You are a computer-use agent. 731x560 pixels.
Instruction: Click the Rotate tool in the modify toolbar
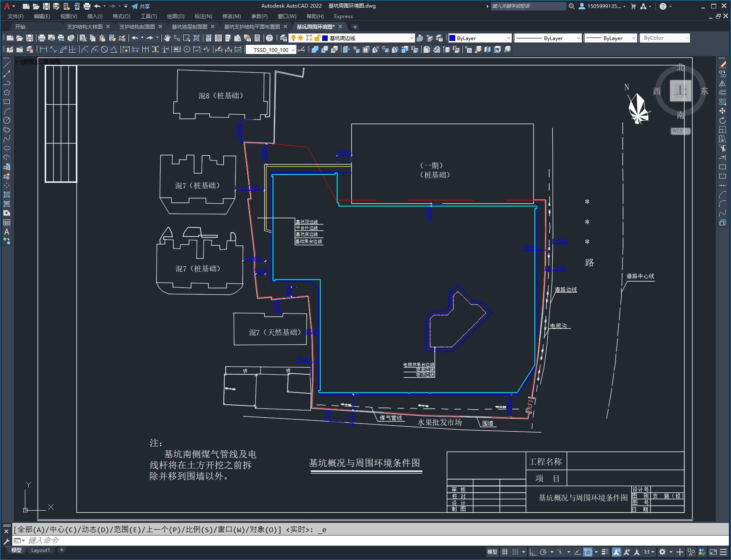click(x=723, y=120)
